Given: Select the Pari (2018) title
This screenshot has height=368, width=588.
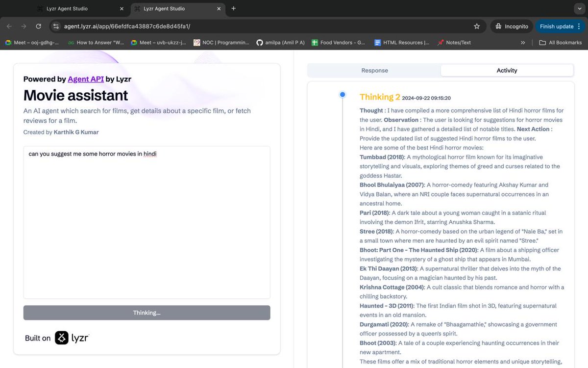Looking at the screenshot, I should pos(375,213).
